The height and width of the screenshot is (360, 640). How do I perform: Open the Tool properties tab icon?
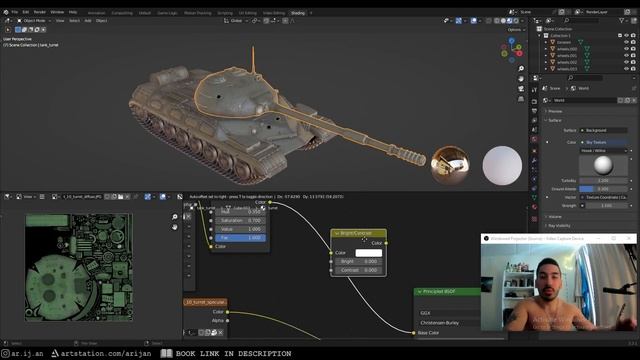[534, 90]
